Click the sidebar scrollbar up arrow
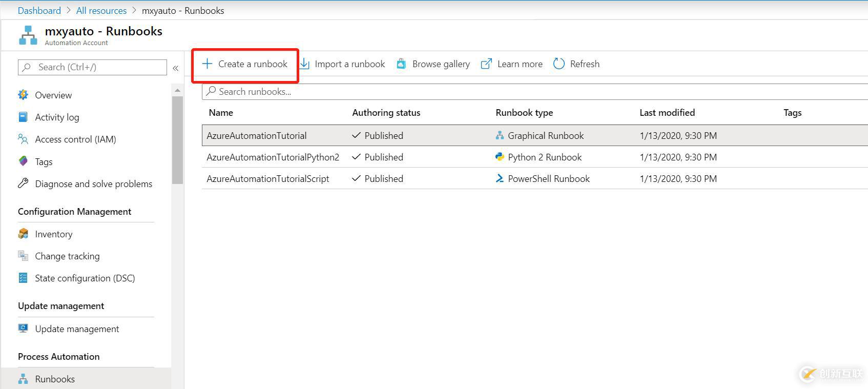868x389 pixels. coord(177,90)
